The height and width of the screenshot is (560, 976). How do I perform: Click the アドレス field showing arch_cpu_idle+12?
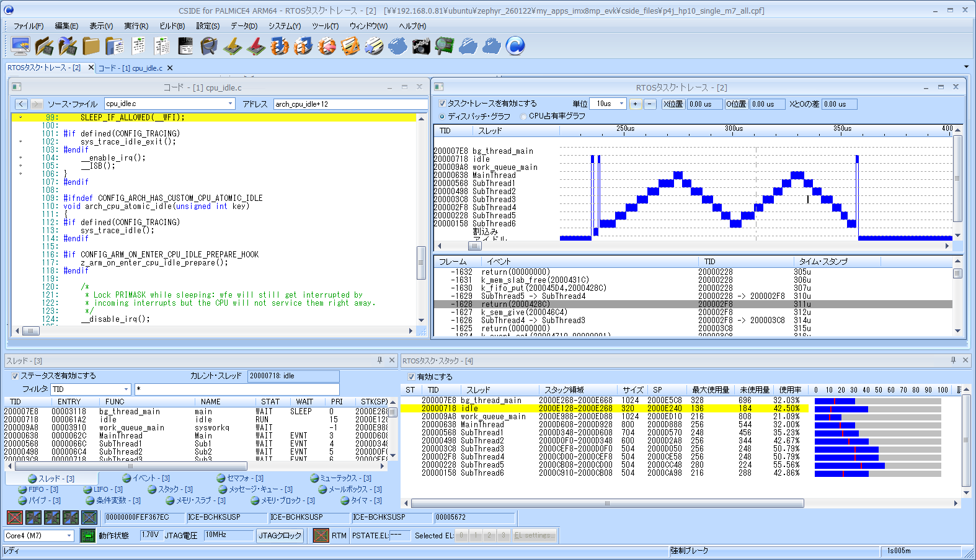(350, 104)
